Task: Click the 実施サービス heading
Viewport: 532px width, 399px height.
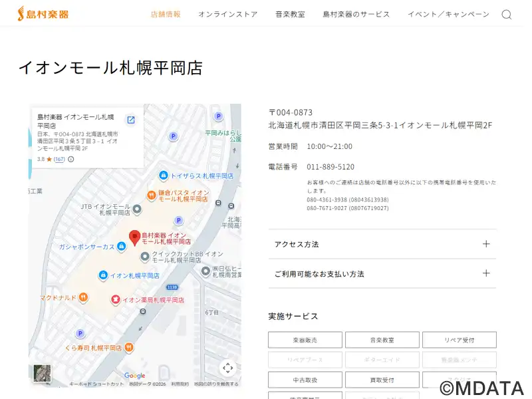Action: tap(293, 317)
